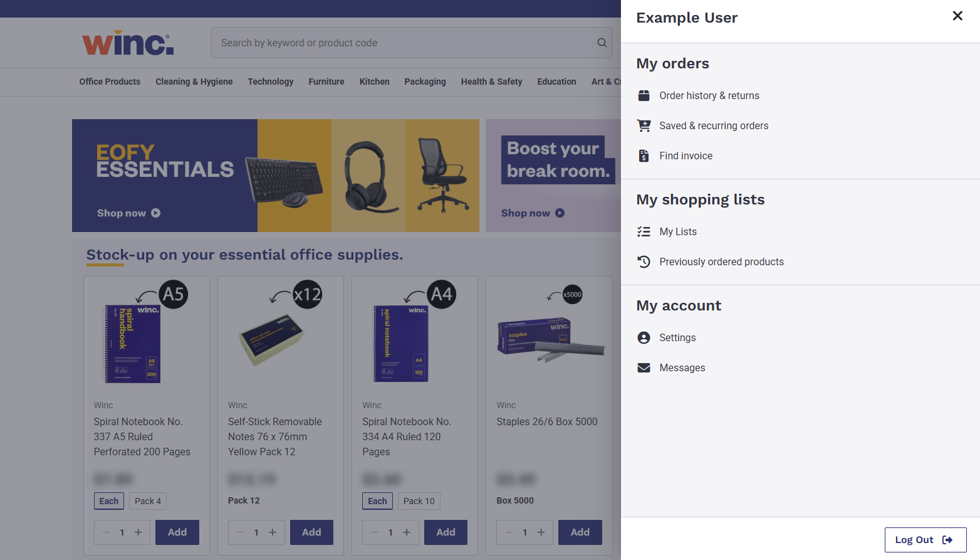This screenshot has width=980, height=560.
Task: Add A5 Spiral Notebook to cart
Action: click(x=177, y=532)
